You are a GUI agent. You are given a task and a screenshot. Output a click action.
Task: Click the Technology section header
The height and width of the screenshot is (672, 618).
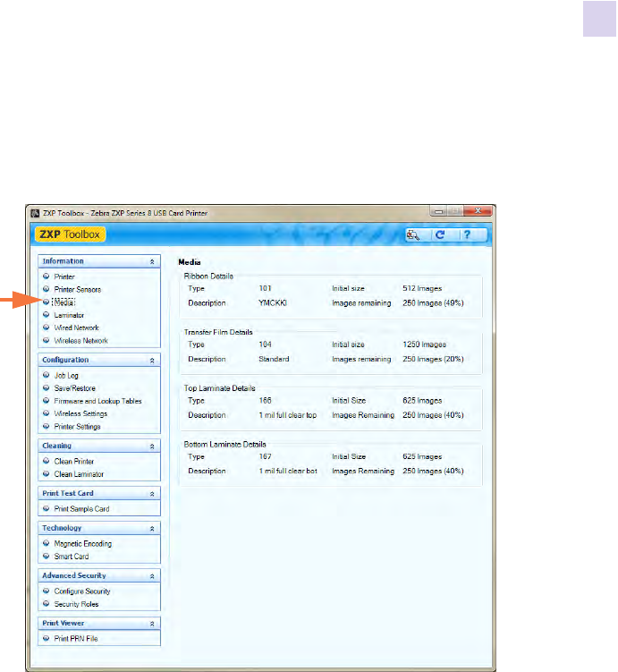pyautogui.click(x=99, y=528)
